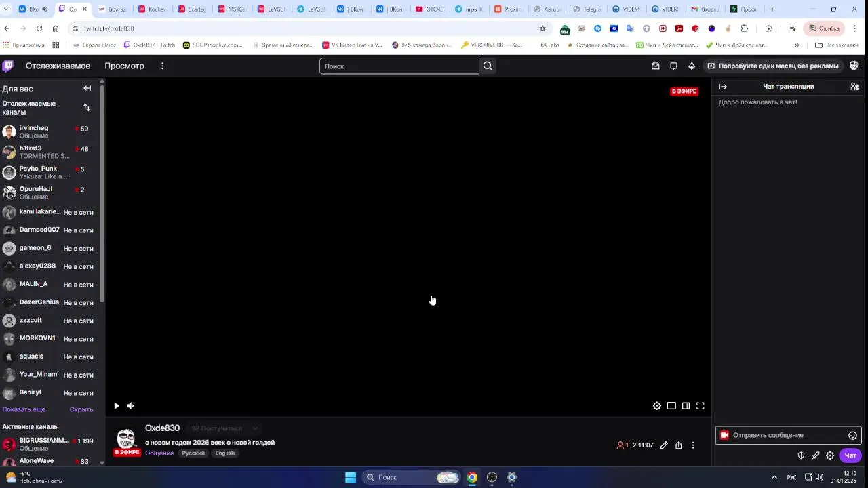
Task: Open the Chrome extensions puzzle icon
Action: point(745,28)
